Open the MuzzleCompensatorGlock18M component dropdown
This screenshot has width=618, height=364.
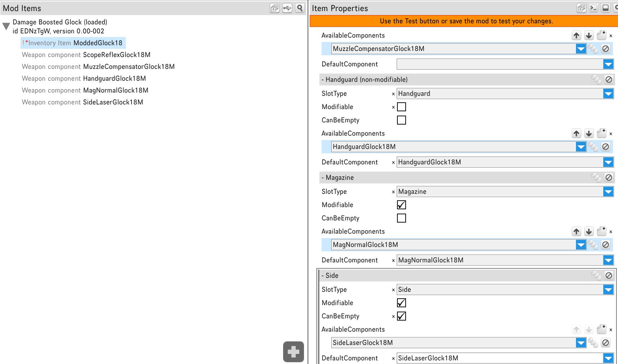[x=581, y=48]
